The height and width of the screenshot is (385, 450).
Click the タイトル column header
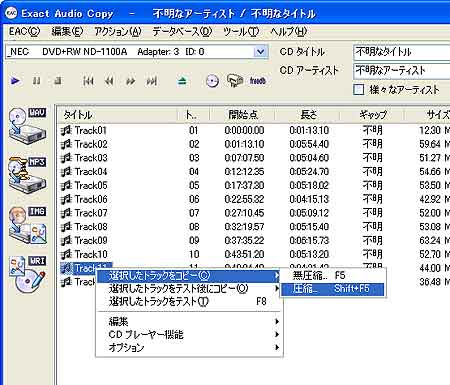pyautogui.click(x=117, y=115)
